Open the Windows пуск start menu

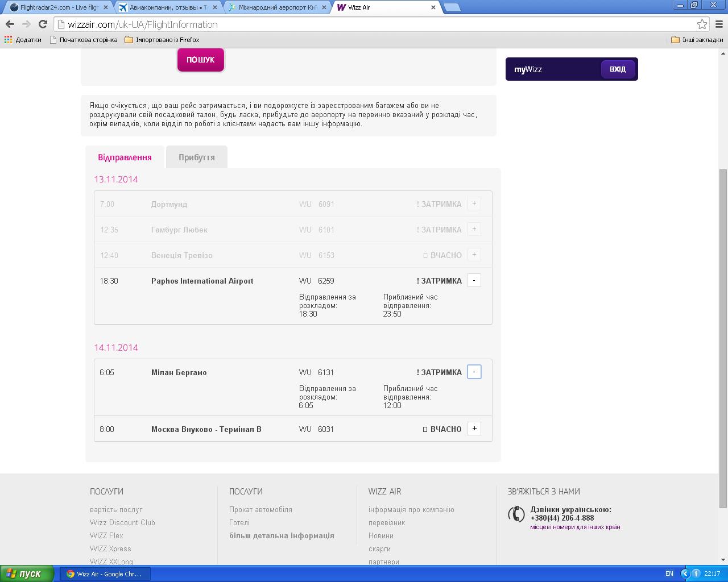(x=27, y=573)
